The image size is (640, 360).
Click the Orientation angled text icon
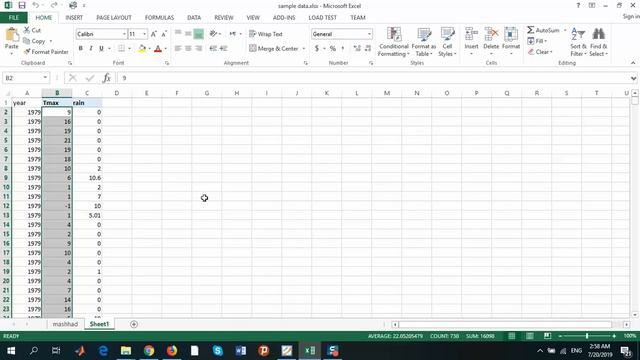tap(213, 34)
